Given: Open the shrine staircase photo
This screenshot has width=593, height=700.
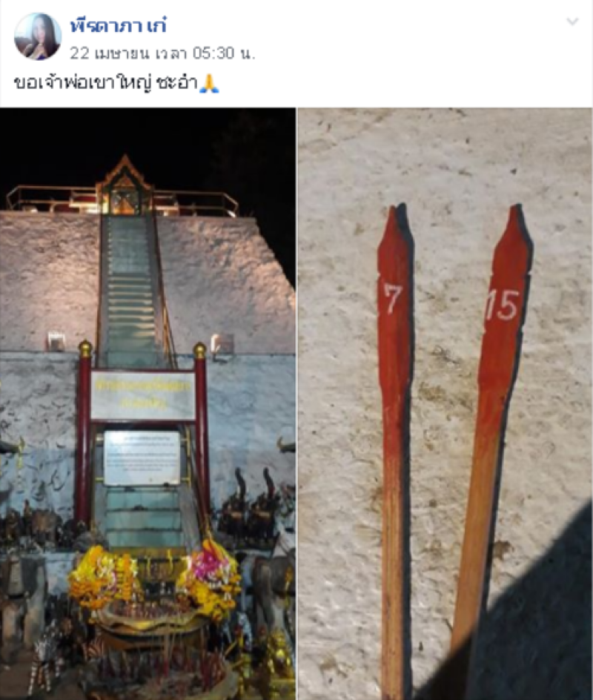Looking at the screenshot, I should tap(148, 403).
